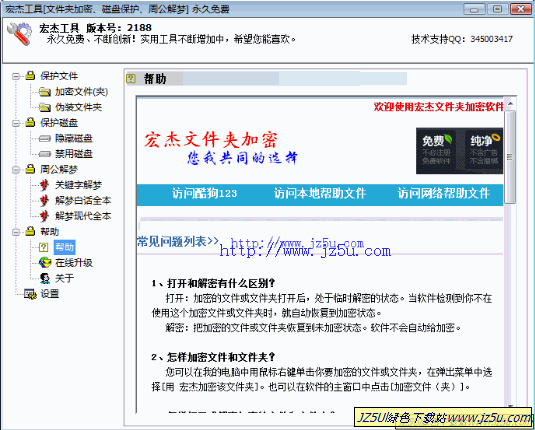535x430 pixels.
Task: Click the drive icon beside 禁用磁盘
Action: point(45,154)
